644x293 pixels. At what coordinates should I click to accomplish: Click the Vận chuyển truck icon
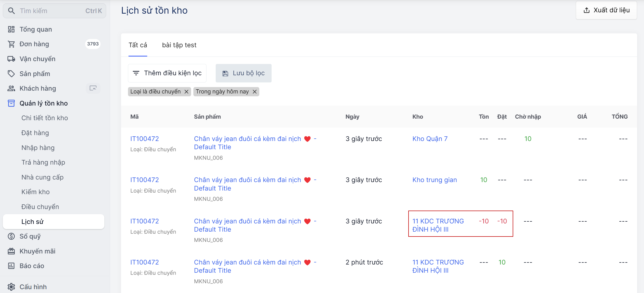(x=11, y=59)
